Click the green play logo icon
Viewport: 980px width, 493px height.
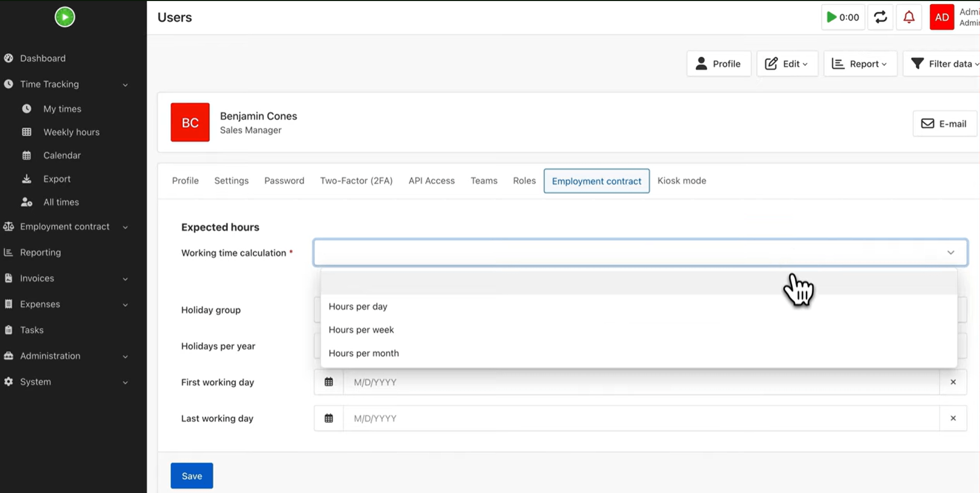click(x=65, y=17)
